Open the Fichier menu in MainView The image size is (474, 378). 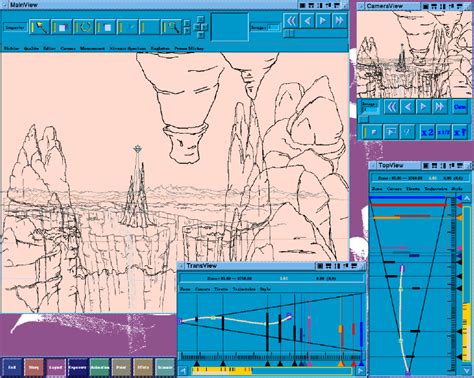(x=11, y=48)
